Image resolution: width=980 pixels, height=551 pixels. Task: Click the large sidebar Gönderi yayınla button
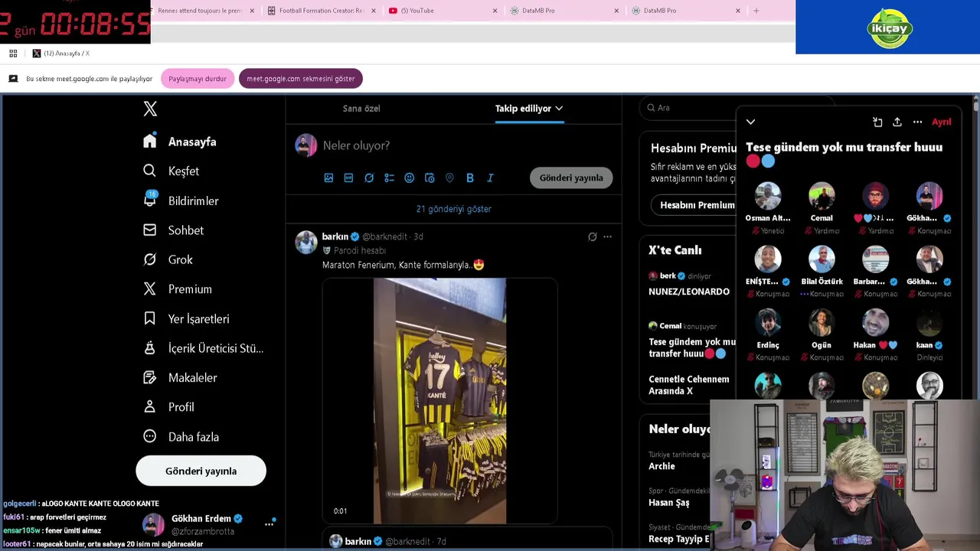tap(201, 471)
